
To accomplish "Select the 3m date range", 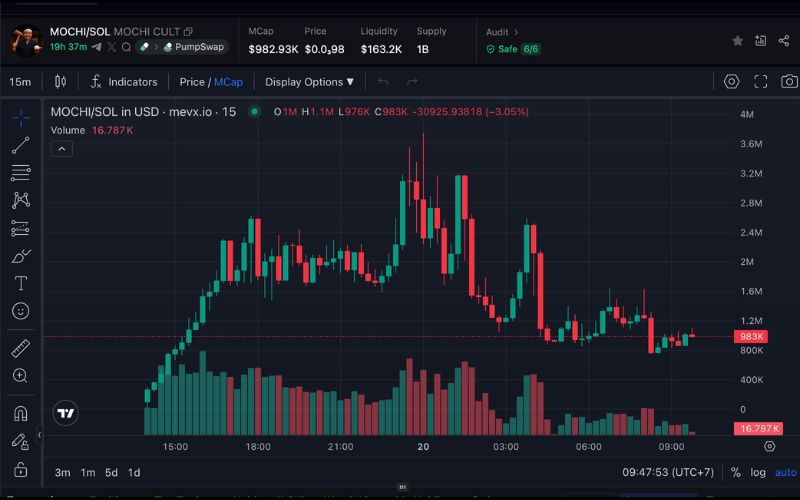I will coord(62,472).
